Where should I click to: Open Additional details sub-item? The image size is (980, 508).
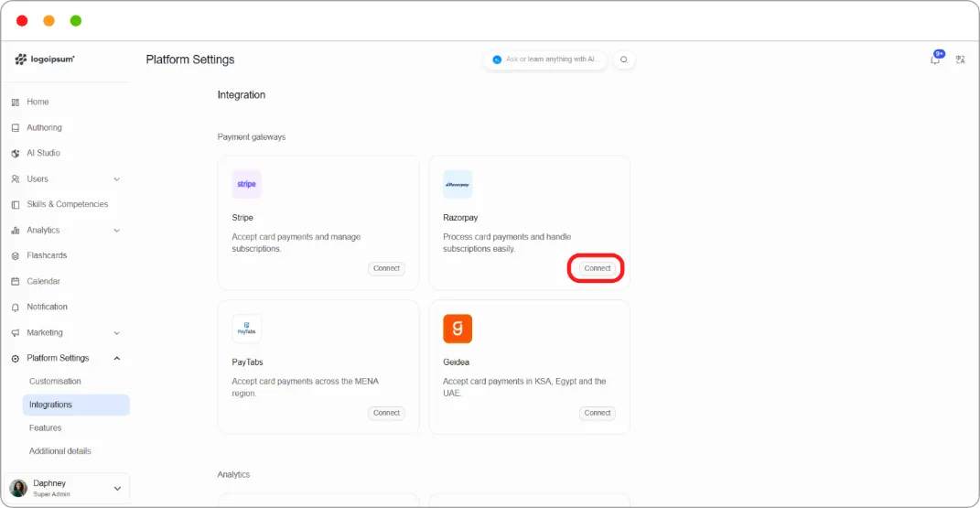(x=60, y=451)
